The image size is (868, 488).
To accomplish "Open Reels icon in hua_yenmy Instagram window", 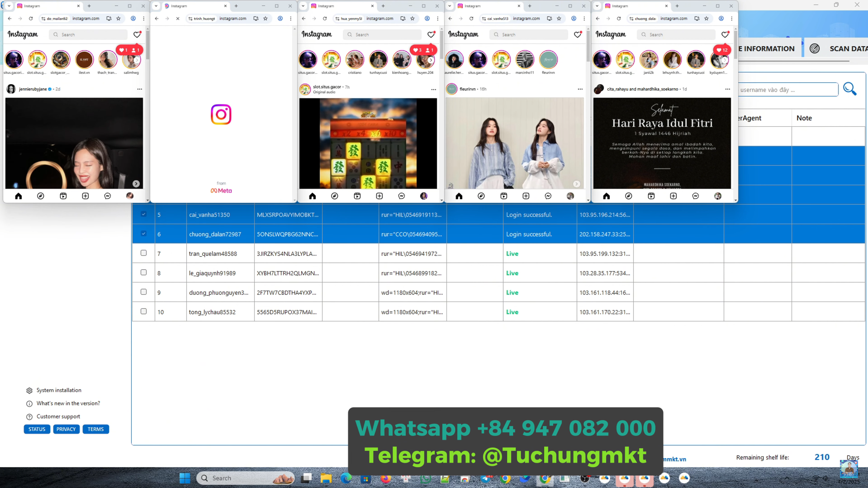I will click(357, 196).
